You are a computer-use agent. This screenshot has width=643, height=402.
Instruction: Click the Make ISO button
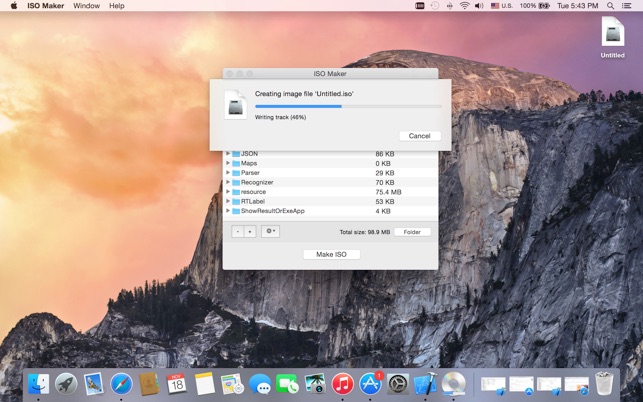[x=331, y=254]
